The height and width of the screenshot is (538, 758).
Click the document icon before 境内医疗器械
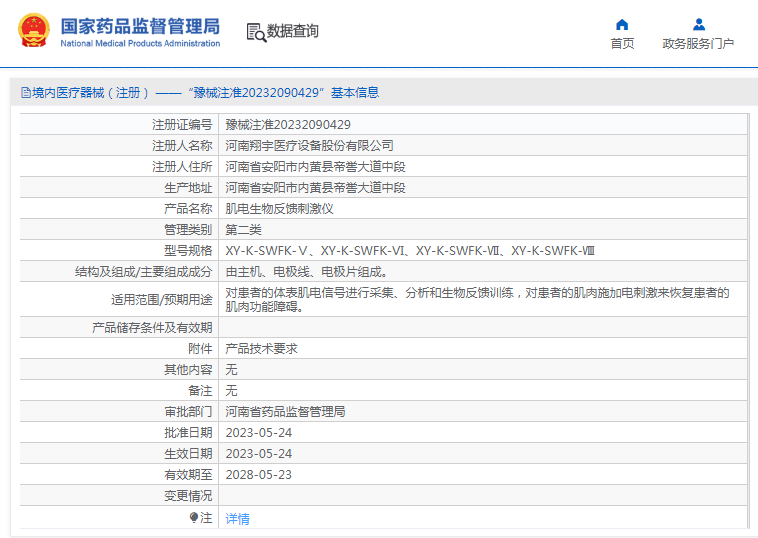[x=26, y=92]
